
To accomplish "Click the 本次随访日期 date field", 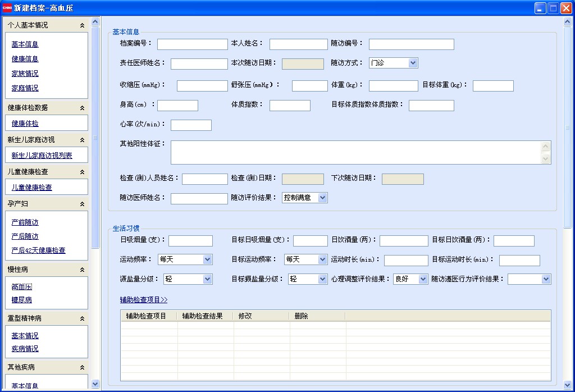I will [x=303, y=64].
